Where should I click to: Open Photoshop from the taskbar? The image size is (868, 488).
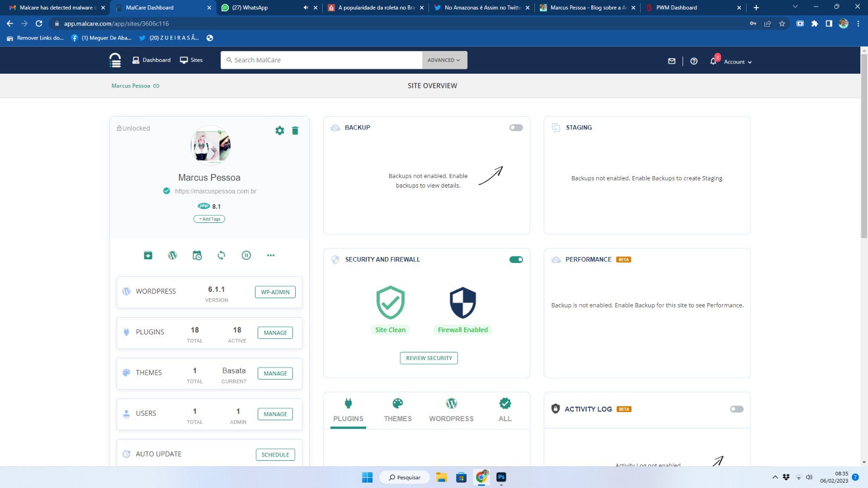tap(501, 477)
